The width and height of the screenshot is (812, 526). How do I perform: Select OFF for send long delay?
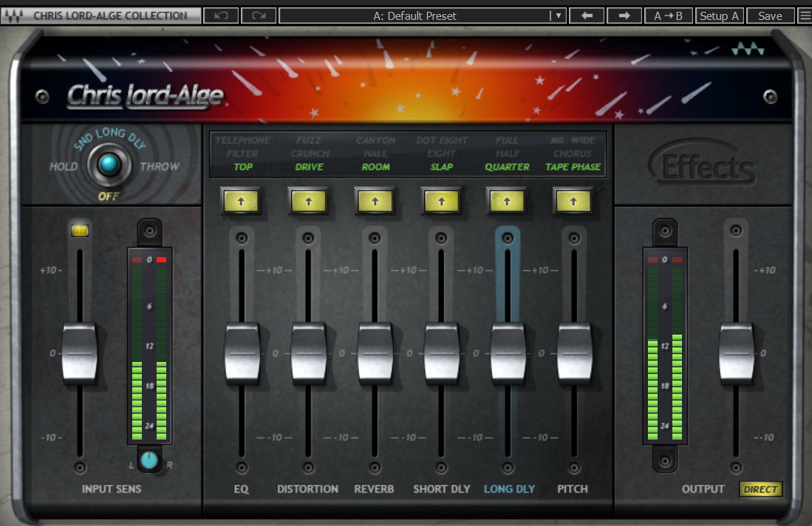click(x=108, y=197)
